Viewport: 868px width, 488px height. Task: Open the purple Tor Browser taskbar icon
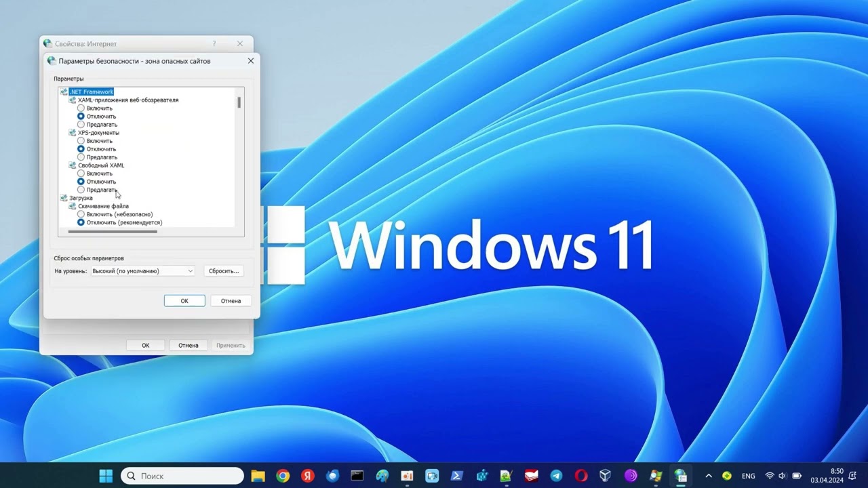pyautogui.click(x=631, y=476)
